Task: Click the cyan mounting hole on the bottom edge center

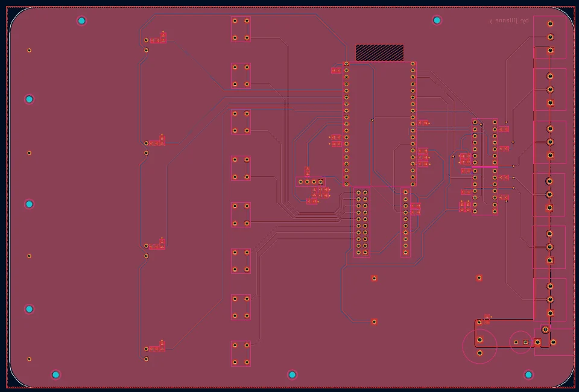Action: click(x=292, y=375)
